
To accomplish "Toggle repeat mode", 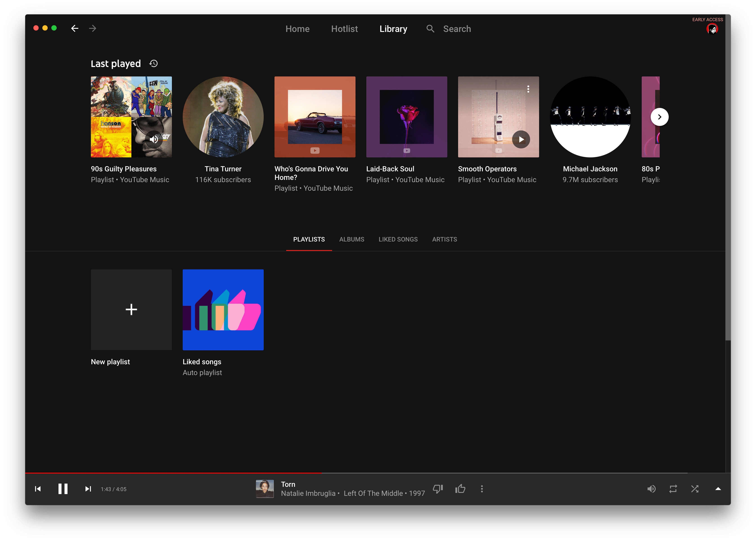I will [673, 489].
